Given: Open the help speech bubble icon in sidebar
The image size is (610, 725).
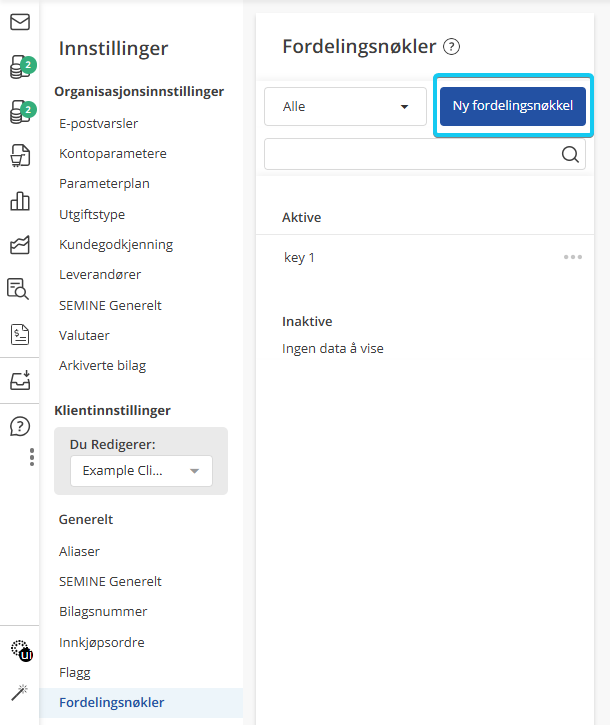Looking at the screenshot, I should coord(20,426).
